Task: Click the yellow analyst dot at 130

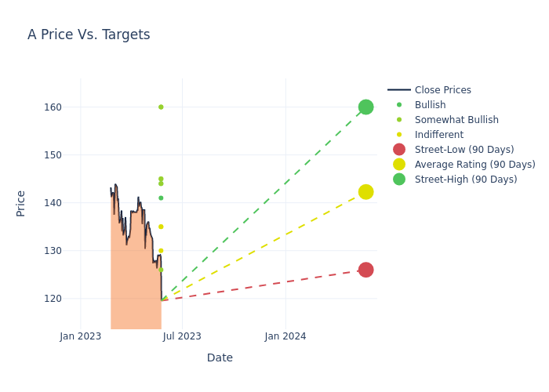Action: coord(161,251)
